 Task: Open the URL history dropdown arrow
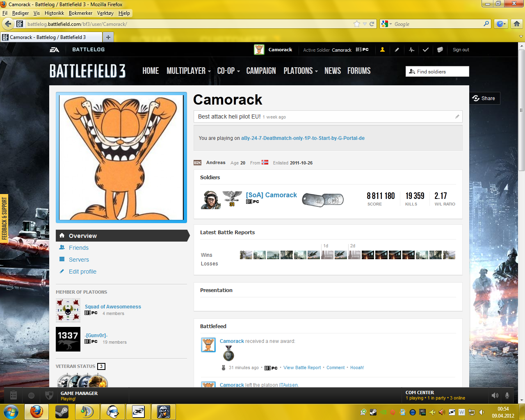[365, 24]
